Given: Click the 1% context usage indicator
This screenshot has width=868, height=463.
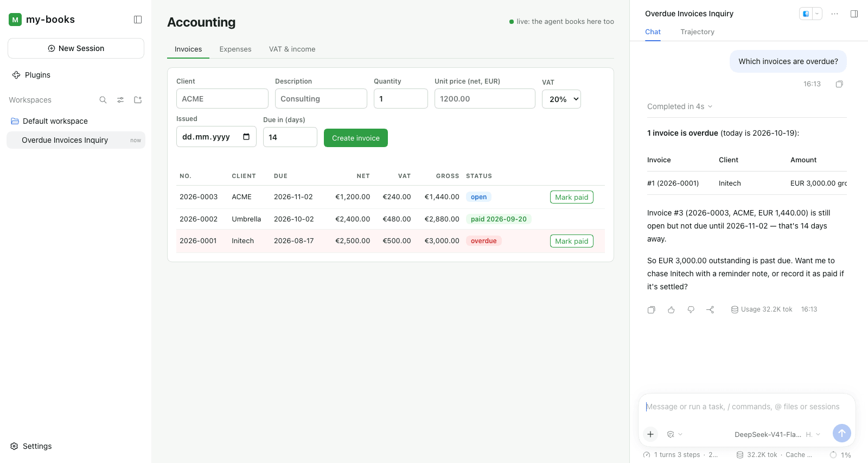Looking at the screenshot, I should pyautogui.click(x=840, y=455).
